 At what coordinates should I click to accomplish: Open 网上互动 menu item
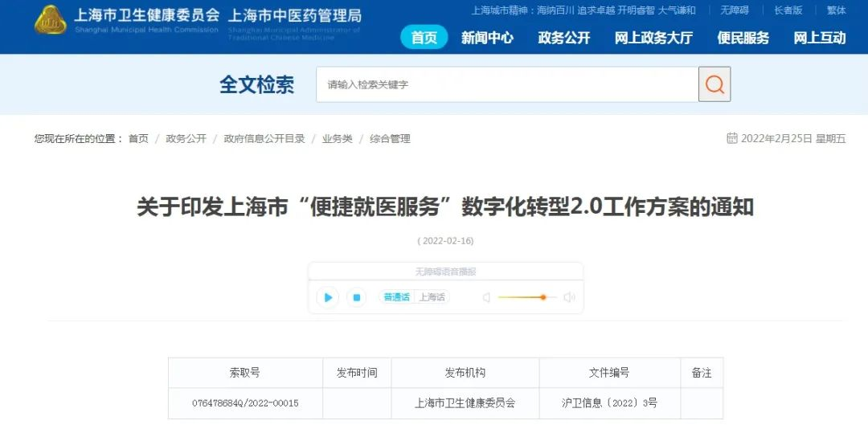tap(819, 38)
